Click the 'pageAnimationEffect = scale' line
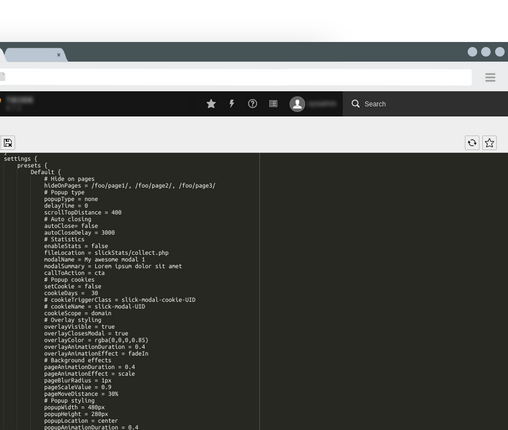 tap(89, 374)
